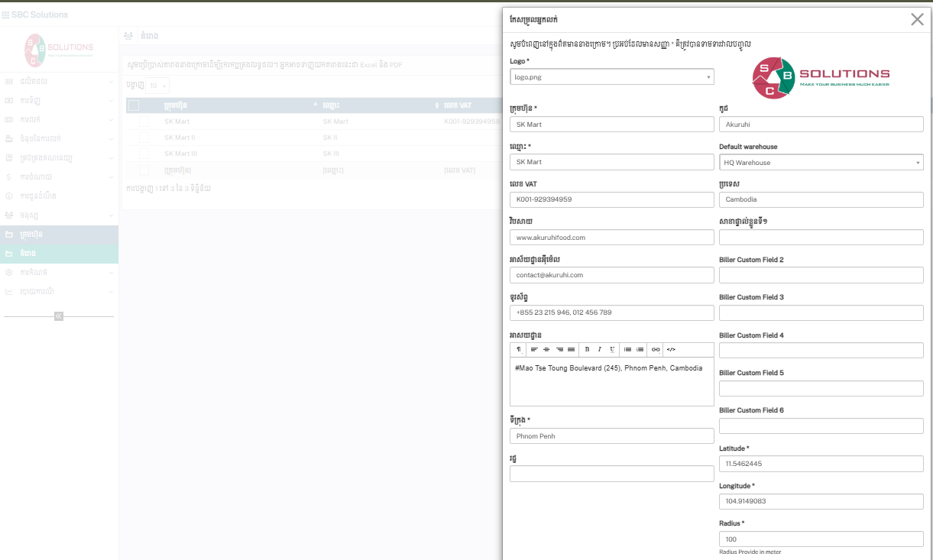Switch address editor to HTML code view
The image size is (933, 560).
(x=671, y=349)
